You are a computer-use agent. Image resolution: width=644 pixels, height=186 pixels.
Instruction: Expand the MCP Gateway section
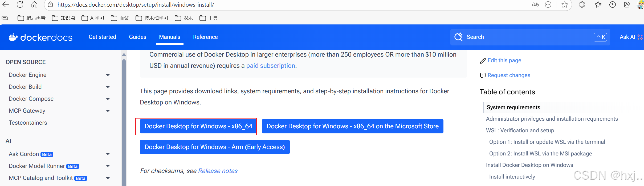pos(108,111)
